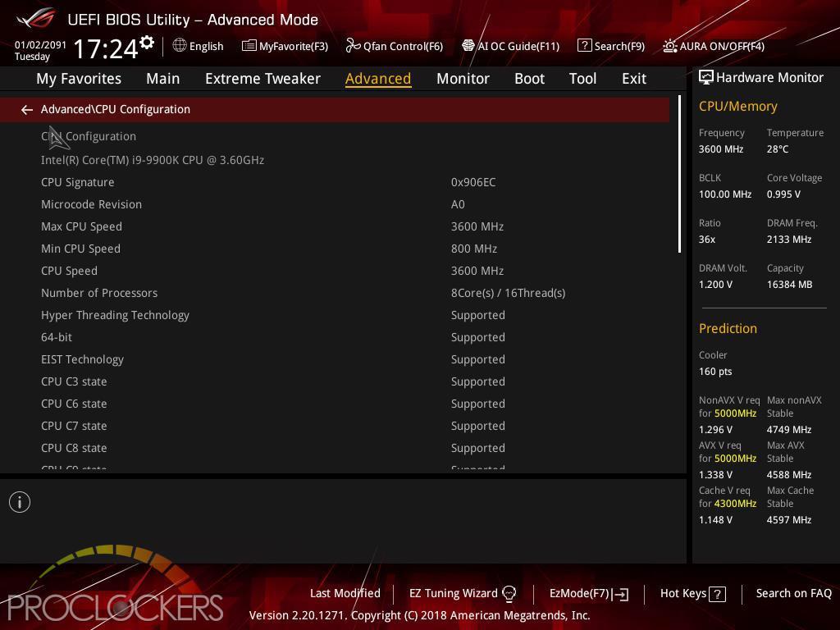Click the 01/02/2091 date text

click(x=40, y=45)
